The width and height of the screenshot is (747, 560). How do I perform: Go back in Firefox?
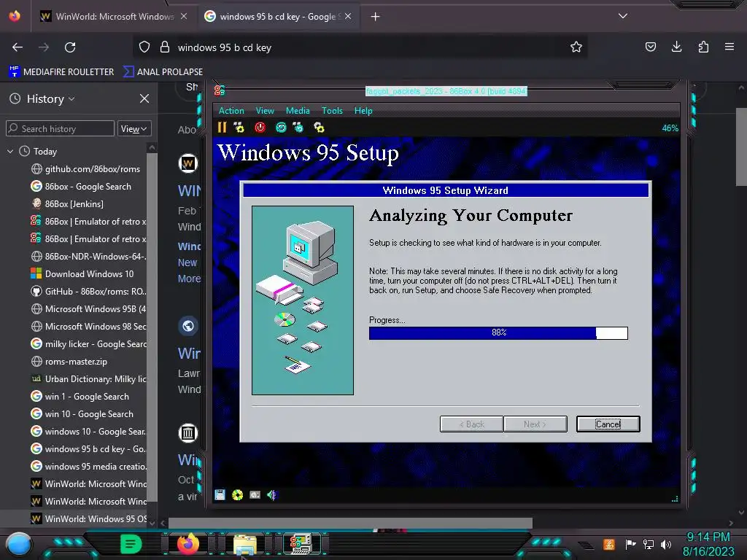[x=18, y=47]
